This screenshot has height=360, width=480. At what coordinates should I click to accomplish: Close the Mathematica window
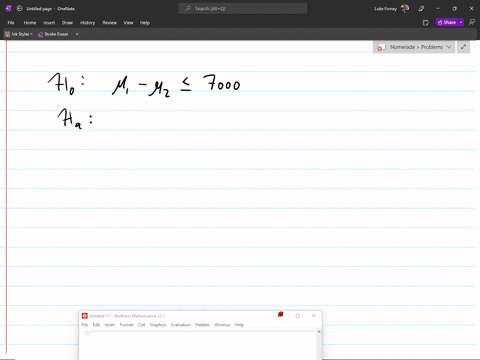coord(314,316)
